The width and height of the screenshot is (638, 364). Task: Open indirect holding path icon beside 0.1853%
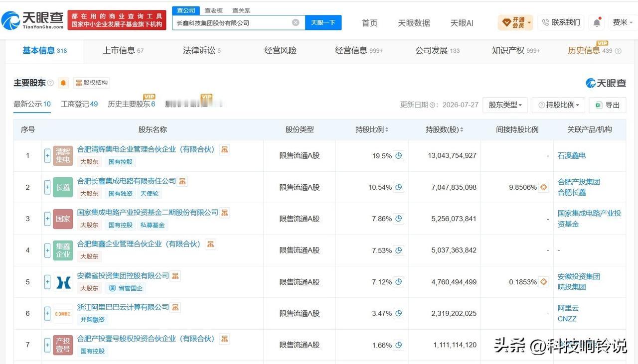click(544, 282)
